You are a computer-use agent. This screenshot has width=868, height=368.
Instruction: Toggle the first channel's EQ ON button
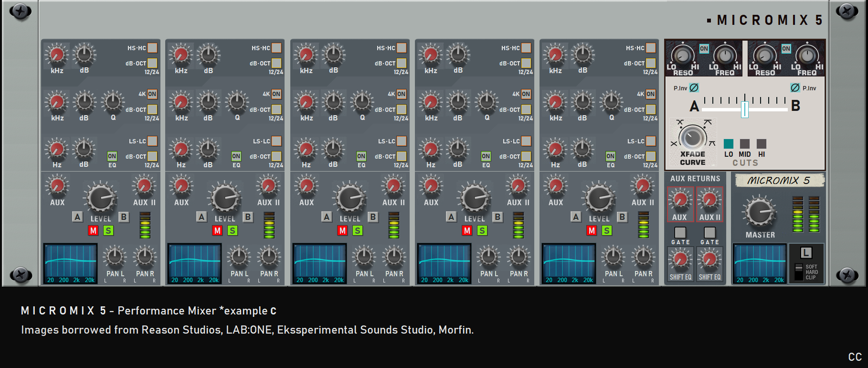pos(112,156)
